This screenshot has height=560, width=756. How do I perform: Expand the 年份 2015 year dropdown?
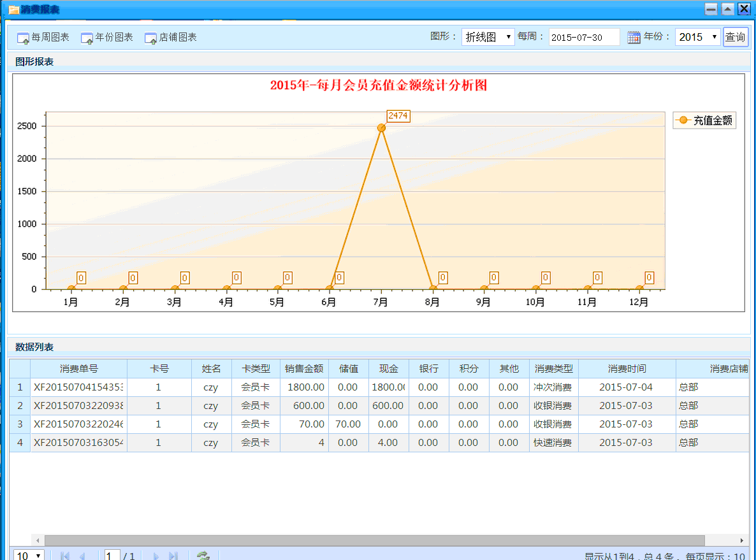(697, 37)
